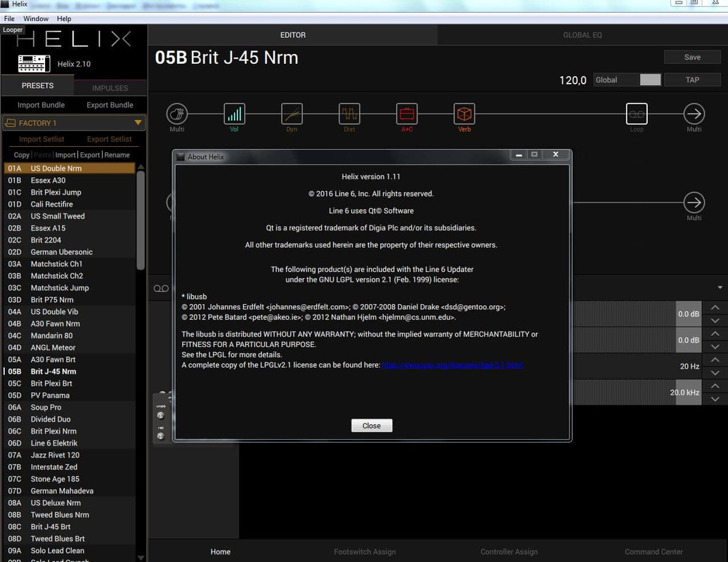Select the PRESETS tab
This screenshot has width=728, height=562.
38,86
